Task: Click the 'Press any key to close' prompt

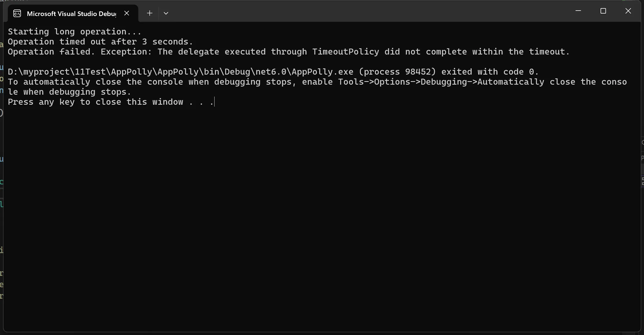Action: tap(64, 102)
